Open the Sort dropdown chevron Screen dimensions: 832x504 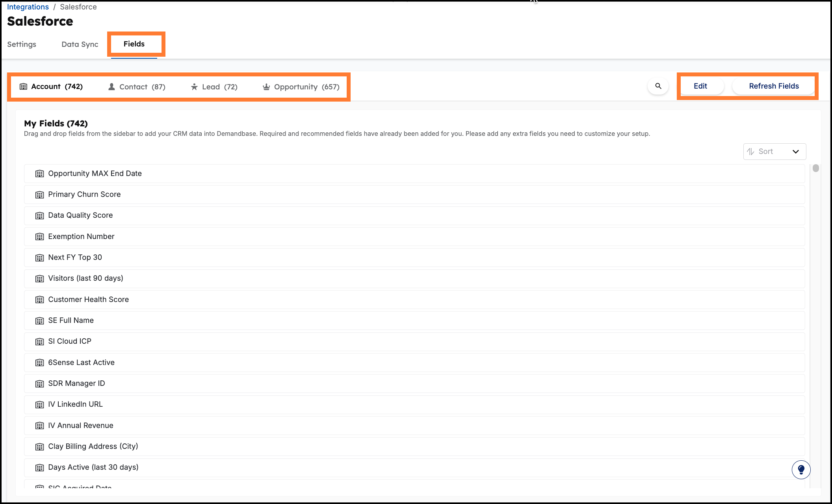pyautogui.click(x=795, y=152)
